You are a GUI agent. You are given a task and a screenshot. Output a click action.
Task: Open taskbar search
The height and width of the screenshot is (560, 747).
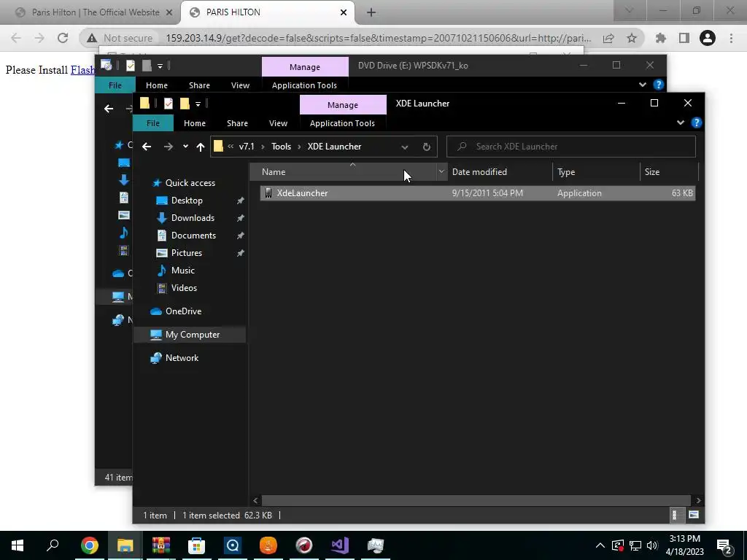(53, 545)
